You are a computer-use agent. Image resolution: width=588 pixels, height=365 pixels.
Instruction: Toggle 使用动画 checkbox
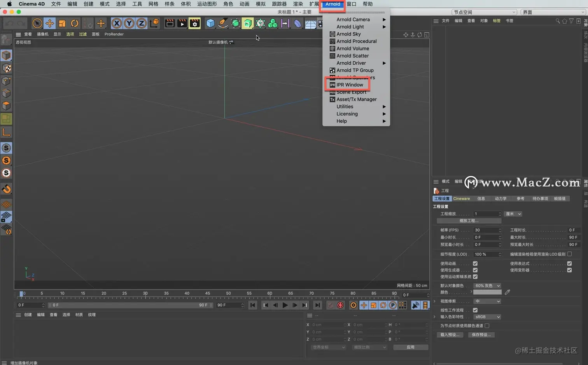[475, 263]
